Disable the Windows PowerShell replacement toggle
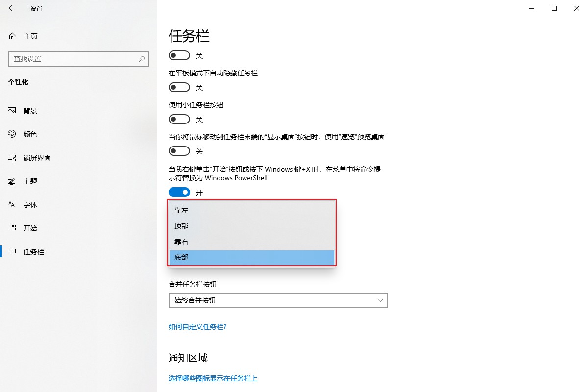This screenshot has width=588, height=392. click(179, 192)
